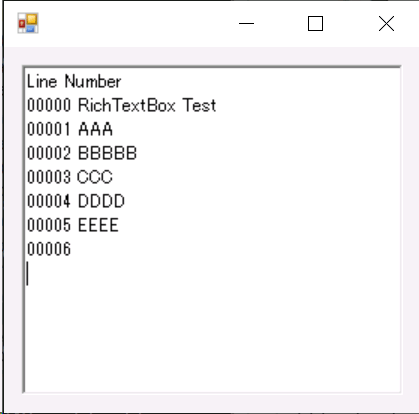
Task: Click 'EEEE' text on line 00005
Action: click(x=98, y=225)
